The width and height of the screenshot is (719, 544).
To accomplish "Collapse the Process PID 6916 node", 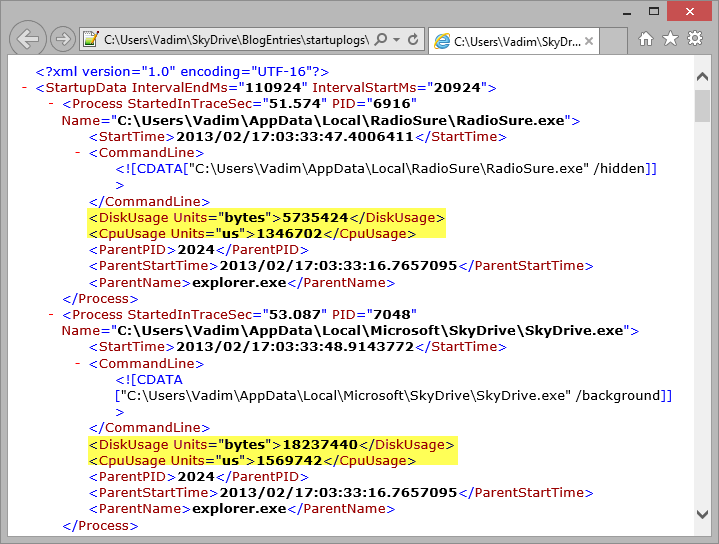I will 51,104.
